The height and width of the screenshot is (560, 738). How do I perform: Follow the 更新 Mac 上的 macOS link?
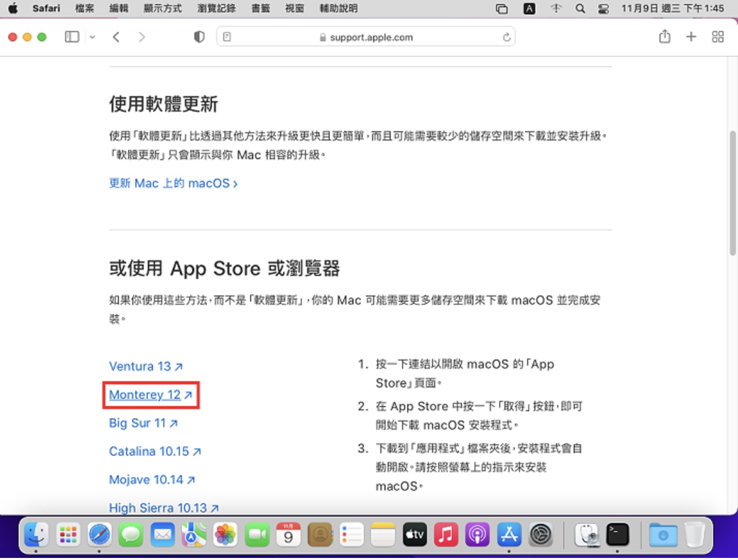pyautogui.click(x=173, y=183)
